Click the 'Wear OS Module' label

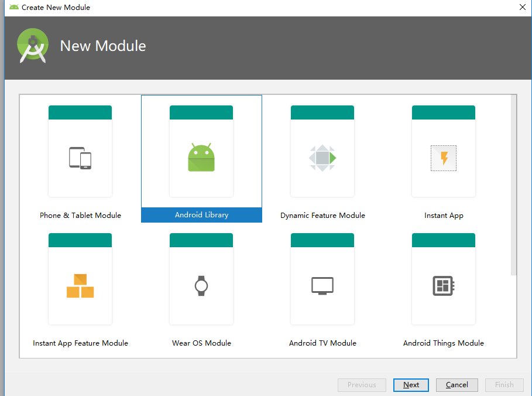tap(201, 343)
